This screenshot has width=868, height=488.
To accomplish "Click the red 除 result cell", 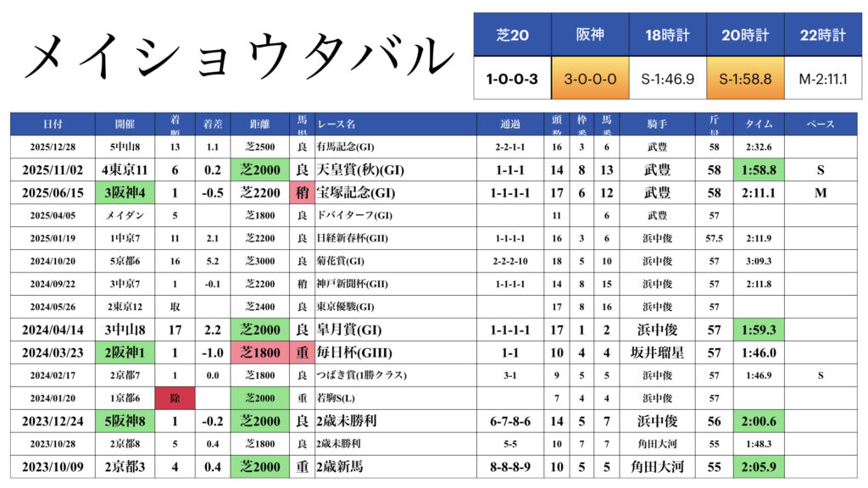I will 181,398.
